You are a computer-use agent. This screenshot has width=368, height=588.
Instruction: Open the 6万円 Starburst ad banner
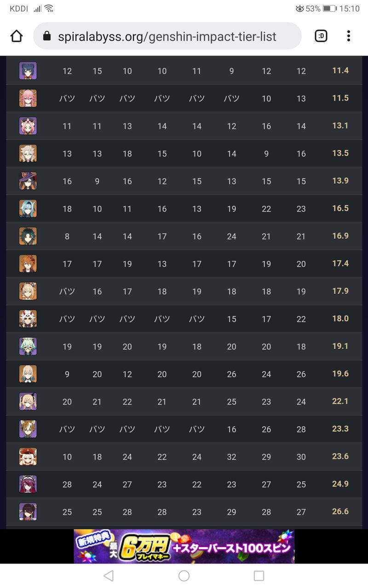(184, 546)
